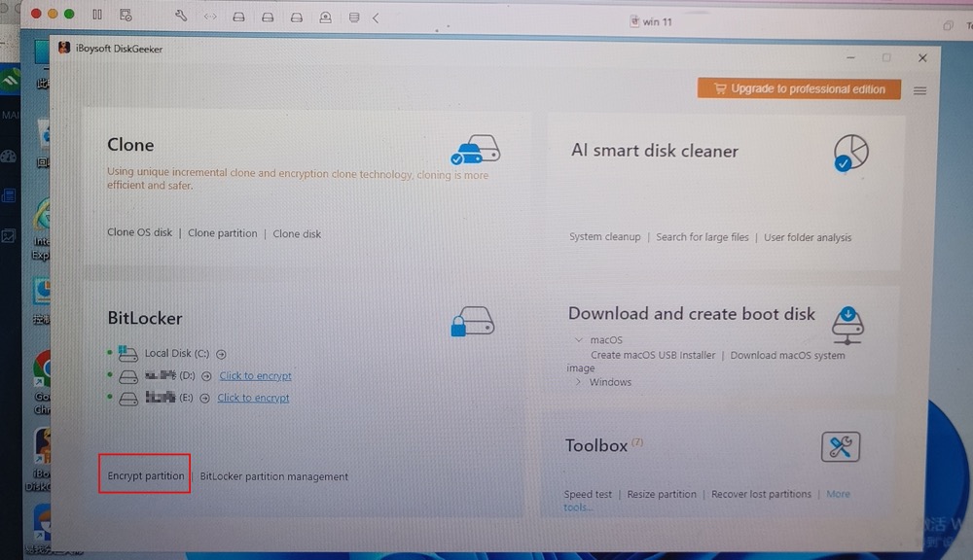Click Upgrade to professional edition button
Screen dimensions: 973x560
tap(799, 88)
